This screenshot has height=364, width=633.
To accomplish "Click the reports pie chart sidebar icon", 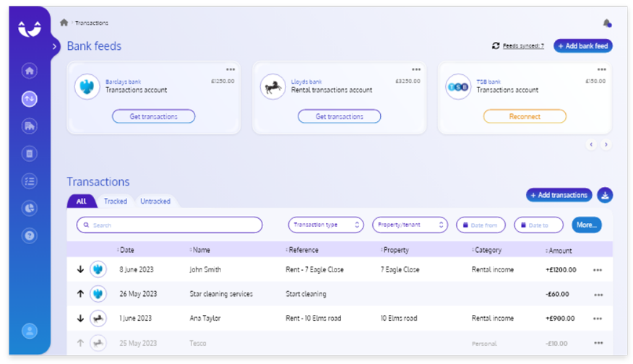I will coord(29,208).
